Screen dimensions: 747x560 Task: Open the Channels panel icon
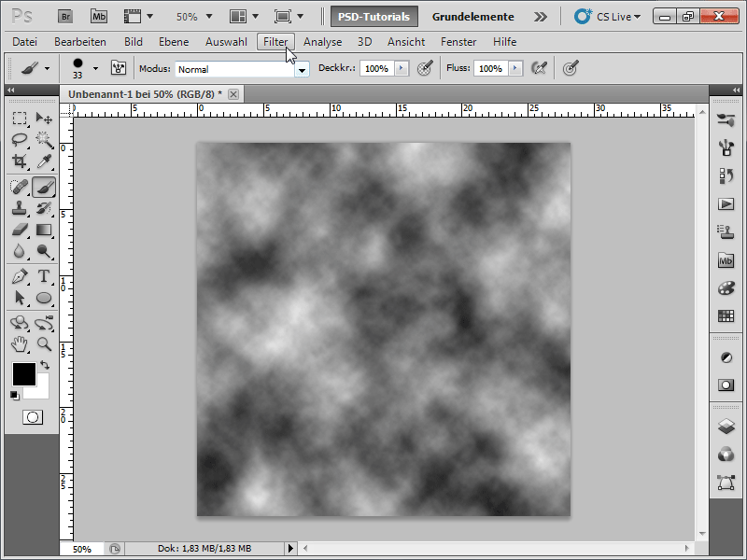pyautogui.click(x=726, y=455)
